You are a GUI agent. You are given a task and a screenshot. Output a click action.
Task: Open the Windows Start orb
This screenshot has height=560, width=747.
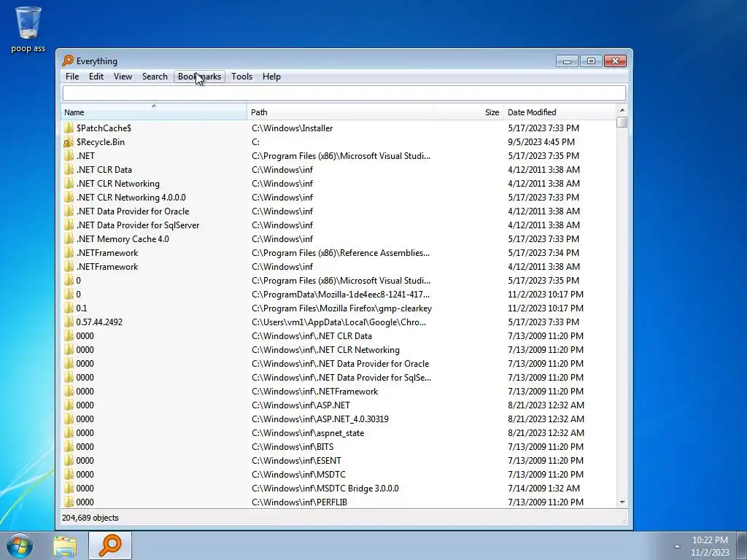[19, 545]
